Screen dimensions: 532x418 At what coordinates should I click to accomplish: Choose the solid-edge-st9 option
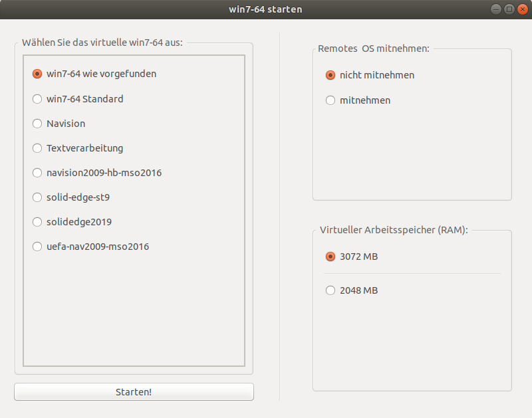point(37,197)
